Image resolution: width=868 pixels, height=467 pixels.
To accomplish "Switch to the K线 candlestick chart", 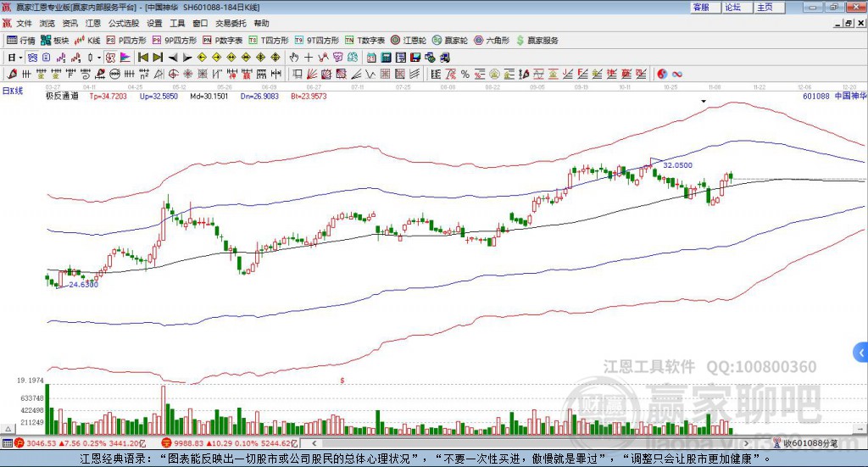I will coord(87,41).
